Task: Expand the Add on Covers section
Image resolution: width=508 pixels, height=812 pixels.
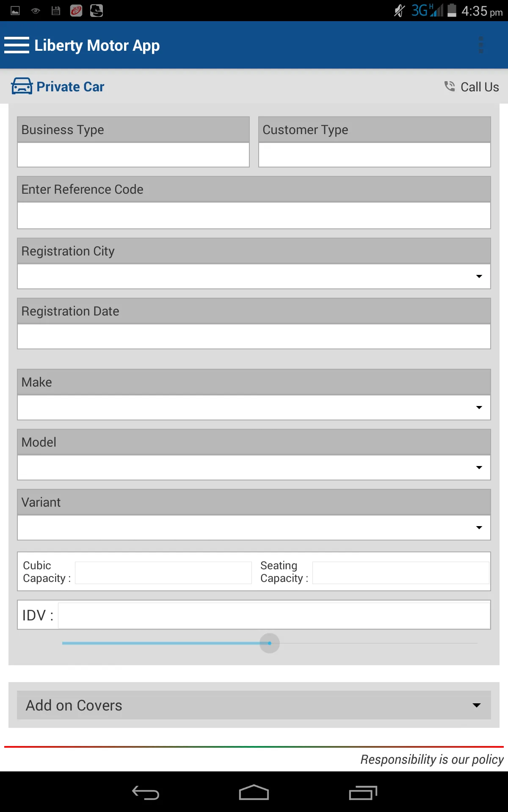Action: click(x=254, y=705)
